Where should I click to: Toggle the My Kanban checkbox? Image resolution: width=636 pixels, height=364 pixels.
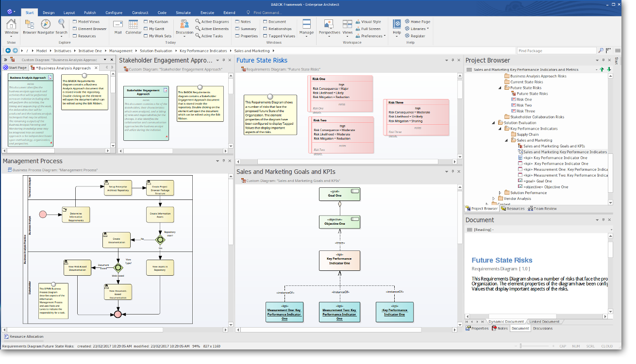point(146,22)
